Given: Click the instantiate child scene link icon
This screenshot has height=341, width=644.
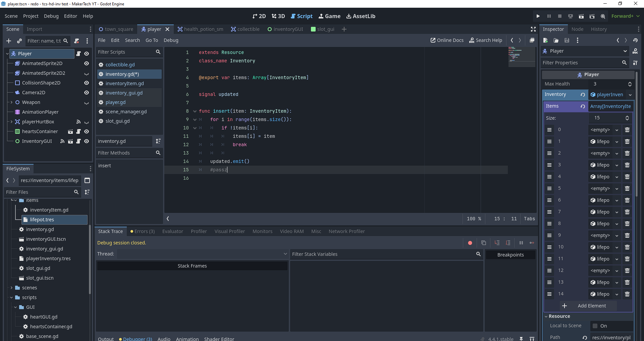Looking at the screenshot, I should click(x=19, y=41).
